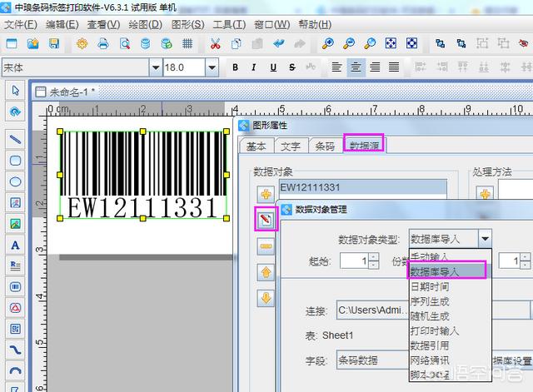Toggle bold text formatting
The image size is (533, 392).
[235, 67]
